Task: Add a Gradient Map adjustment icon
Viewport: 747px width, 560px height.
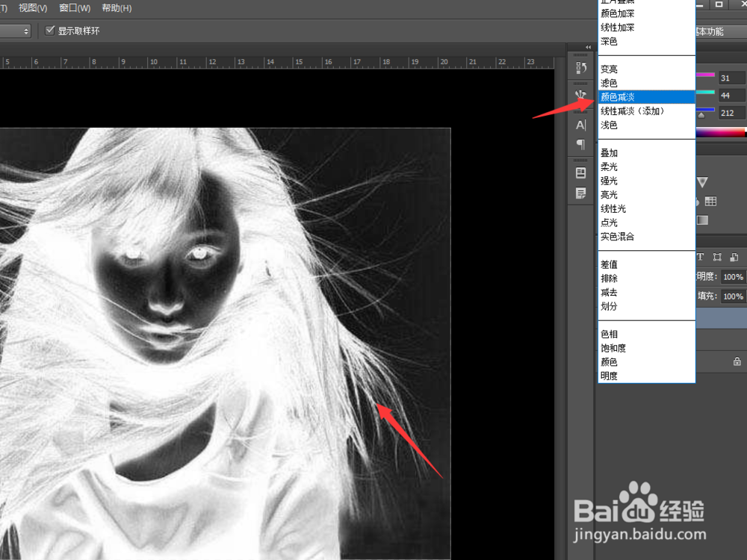Action: point(702,220)
